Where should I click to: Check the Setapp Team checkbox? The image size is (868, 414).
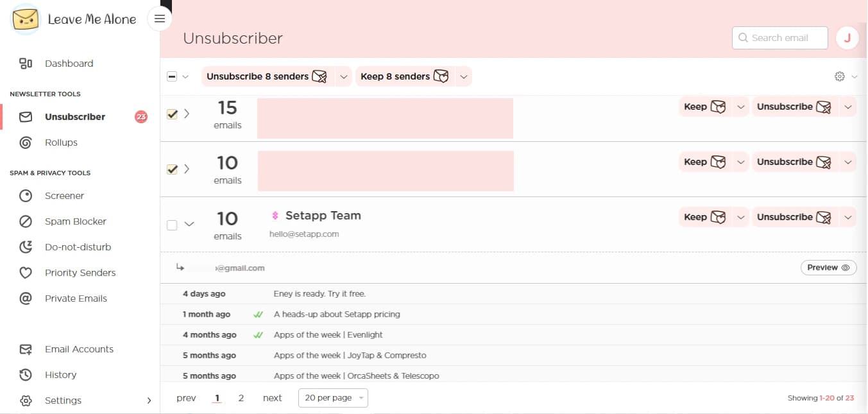coord(172,225)
